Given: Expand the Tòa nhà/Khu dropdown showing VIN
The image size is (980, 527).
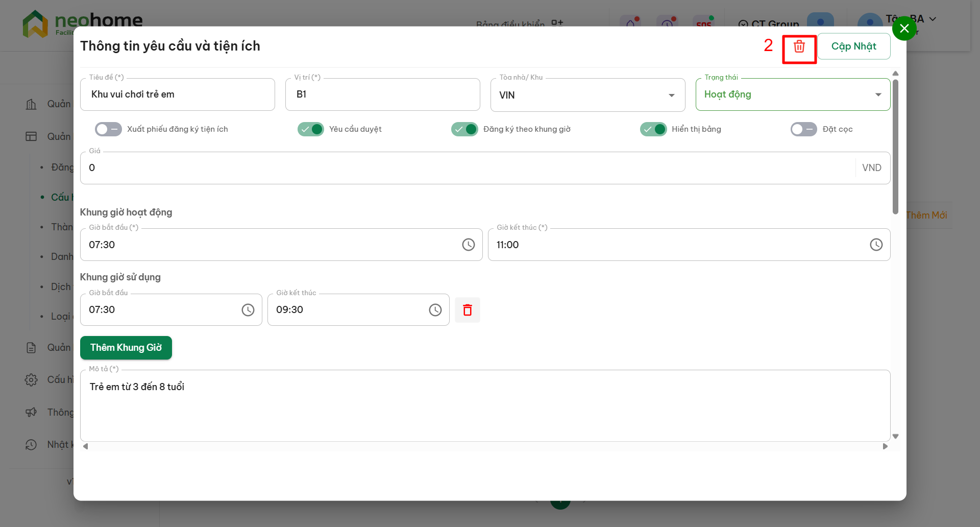Looking at the screenshot, I should point(587,95).
